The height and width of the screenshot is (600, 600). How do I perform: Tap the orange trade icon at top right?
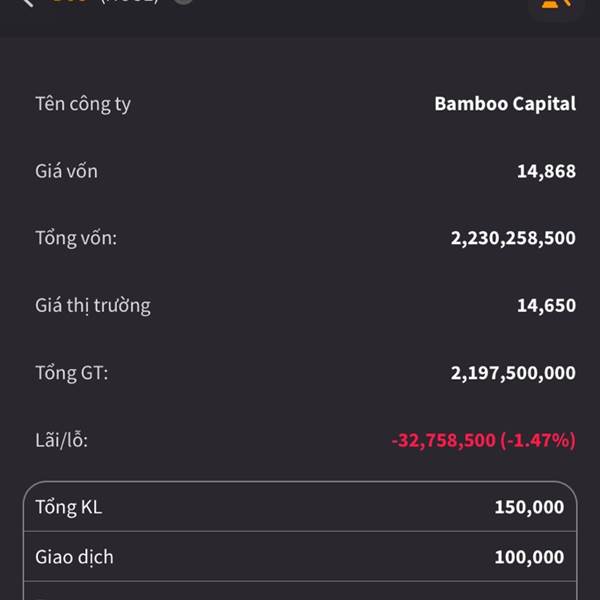[x=556, y=5]
